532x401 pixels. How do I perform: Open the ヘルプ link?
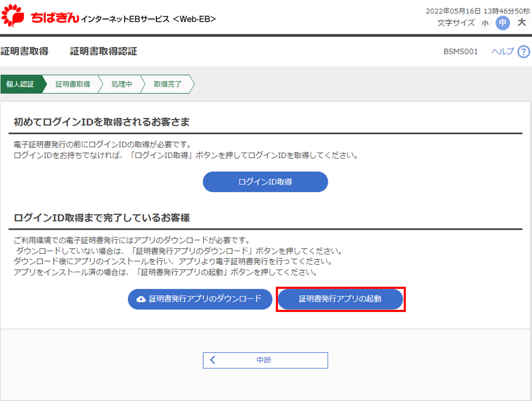click(x=502, y=52)
